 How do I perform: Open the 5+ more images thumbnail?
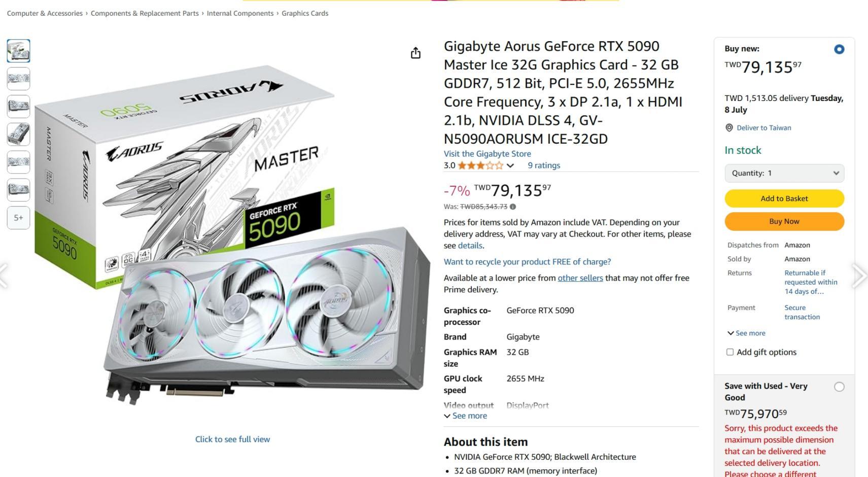tap(18, 218)
